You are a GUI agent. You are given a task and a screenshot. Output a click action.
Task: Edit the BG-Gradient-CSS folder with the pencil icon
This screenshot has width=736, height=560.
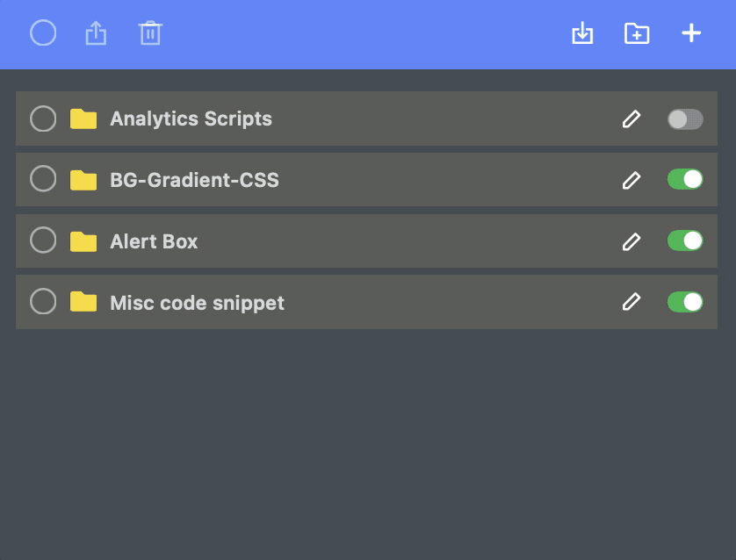pyautogui.click(x=631, y=180)
